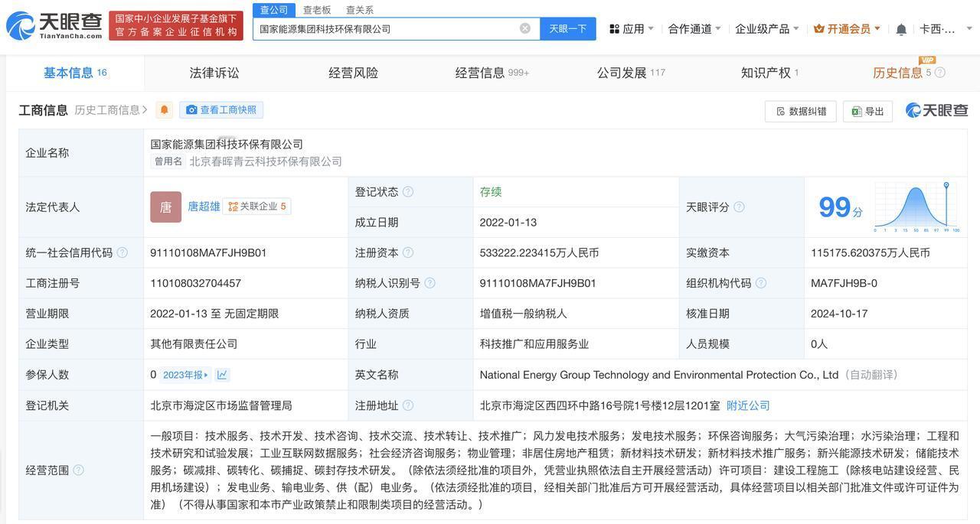Click 数据纠错 button
The image size is (980, 524).
[x=800, y=111]
